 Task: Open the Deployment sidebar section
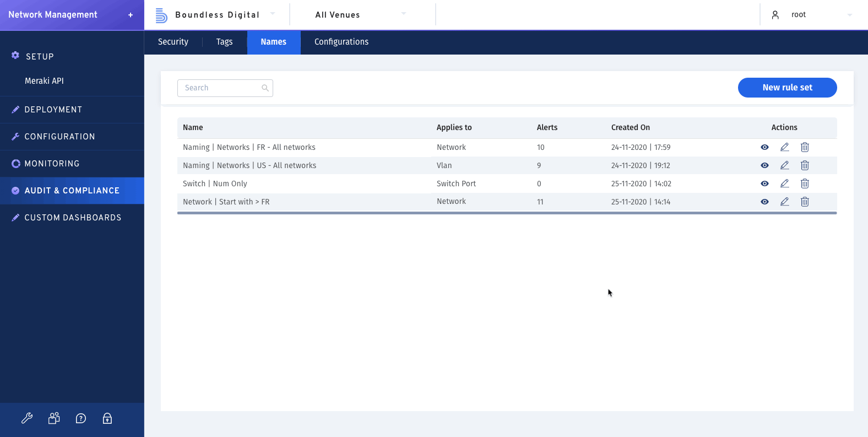coord(72,110)
